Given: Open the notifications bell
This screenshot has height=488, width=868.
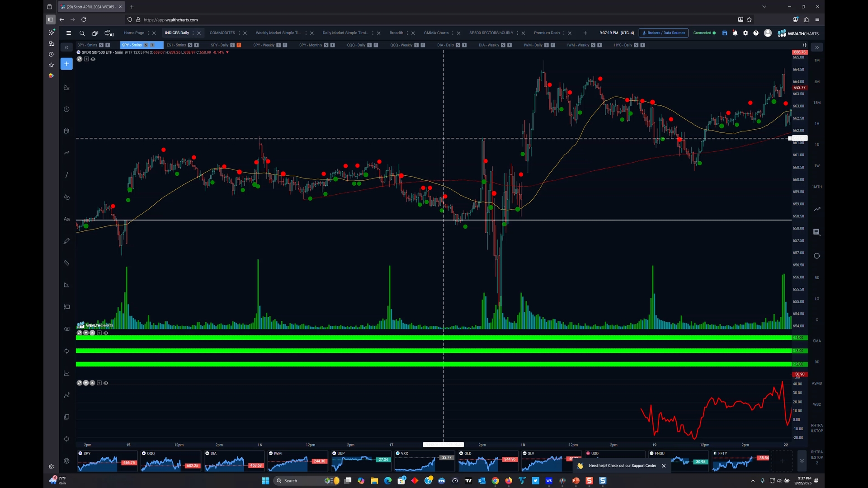Looking at the screenshot, I should tap(735, 33).
